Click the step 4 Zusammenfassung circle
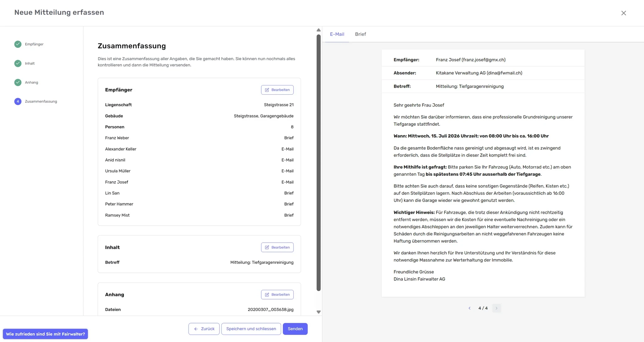 pos(18,102)
